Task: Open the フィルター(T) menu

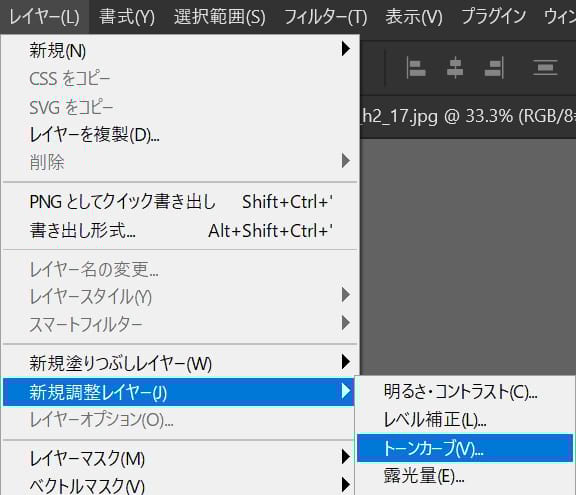Action: [x=325, y=17]
